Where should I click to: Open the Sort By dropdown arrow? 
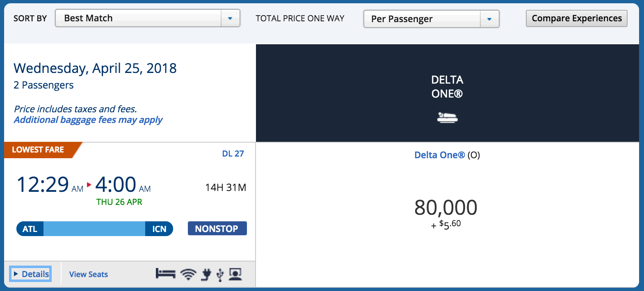(230, 18)
